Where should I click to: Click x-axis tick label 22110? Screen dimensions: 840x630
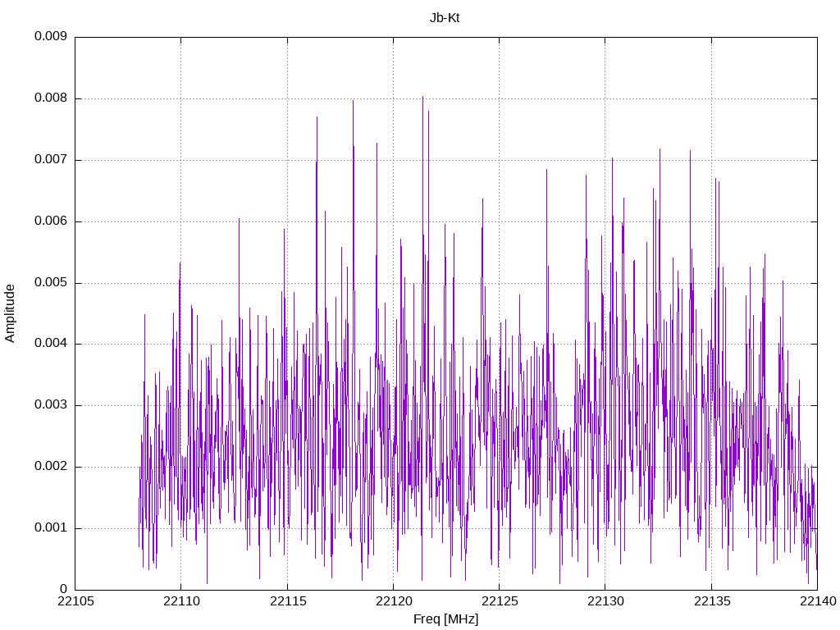point(181,601)
